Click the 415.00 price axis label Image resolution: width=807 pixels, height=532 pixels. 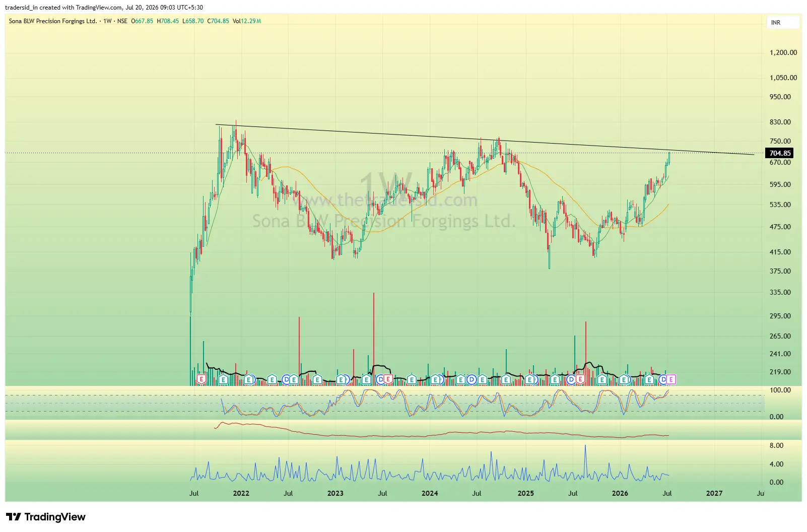click(x=780, y=252)
